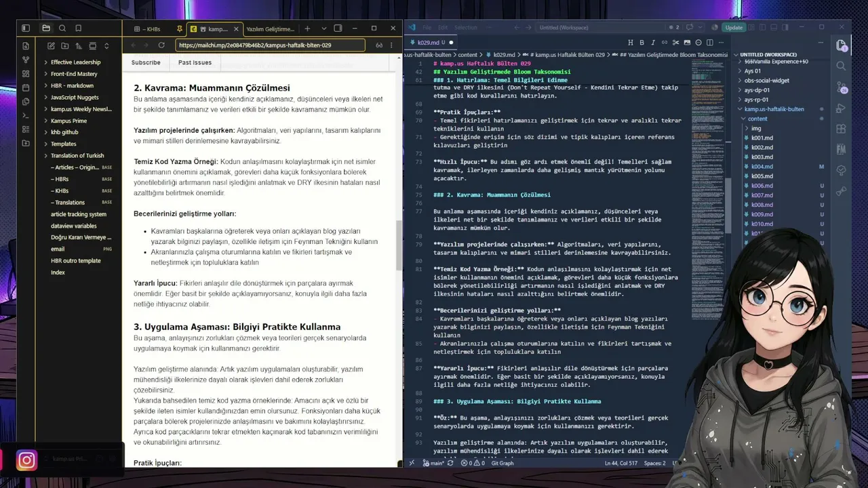Open article tracking system note in Obsidian
The image size is (868, 488).
click(79, 214)
